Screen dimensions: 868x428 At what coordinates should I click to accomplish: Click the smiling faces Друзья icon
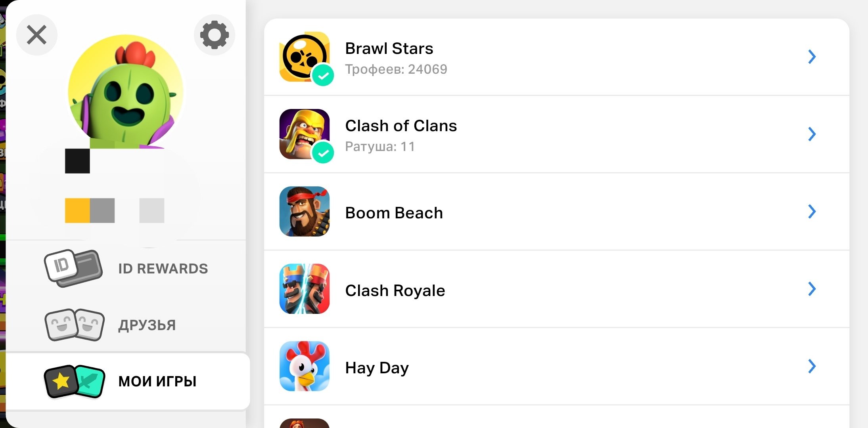coord(75,325)
